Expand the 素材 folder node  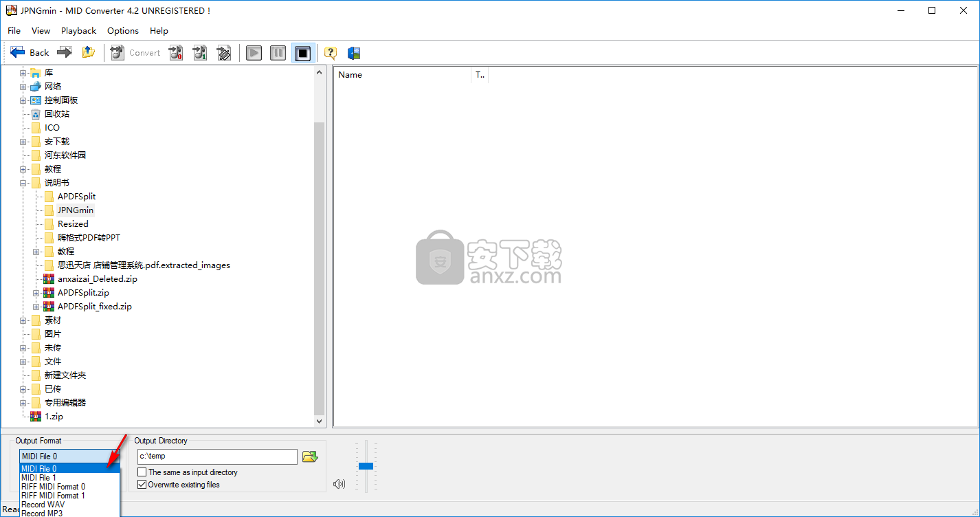pyautogui.click(x=23, y=320)
